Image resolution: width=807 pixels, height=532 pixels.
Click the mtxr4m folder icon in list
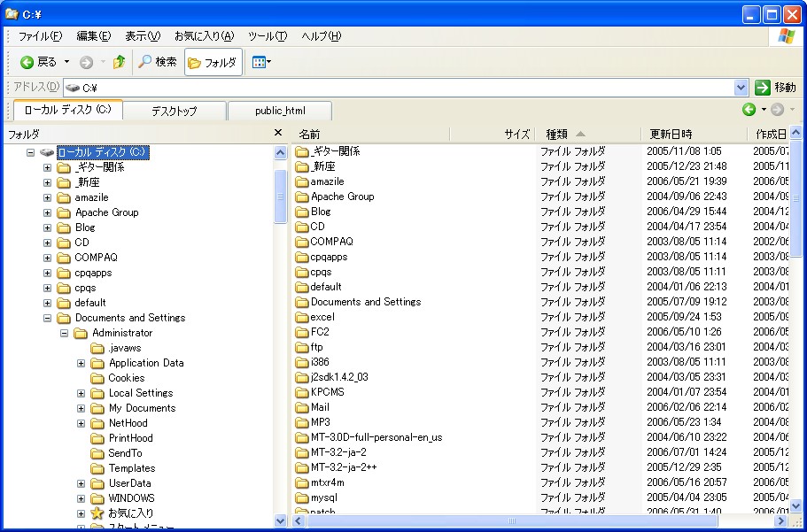(301, 482)
